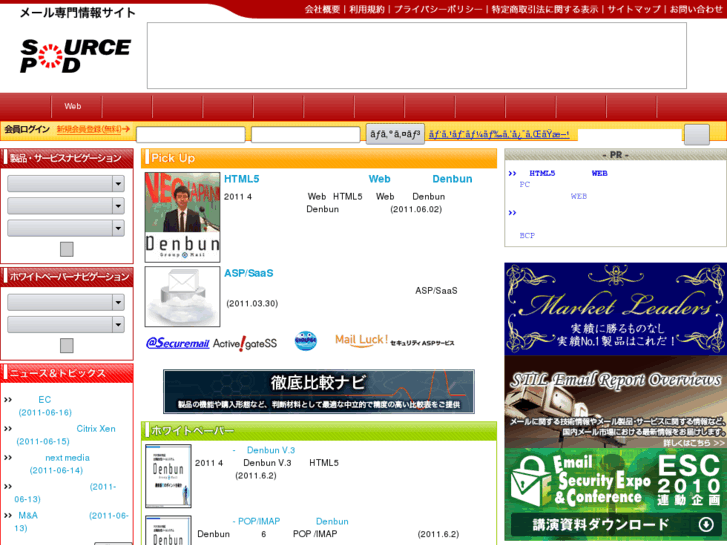
Task: Click 講演資料ダウンロード on the ESC 2010 banner
Action: (x=601, y=525)
